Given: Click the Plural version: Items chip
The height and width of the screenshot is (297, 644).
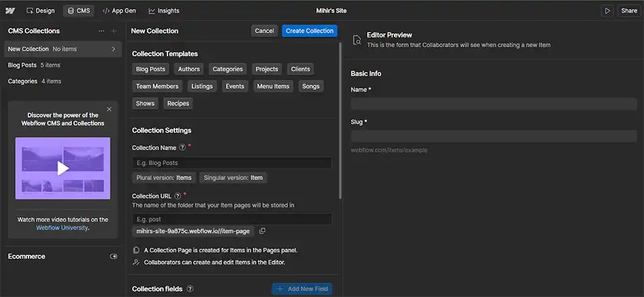Looking at the screenshot, I should click(x=164, y=178).
